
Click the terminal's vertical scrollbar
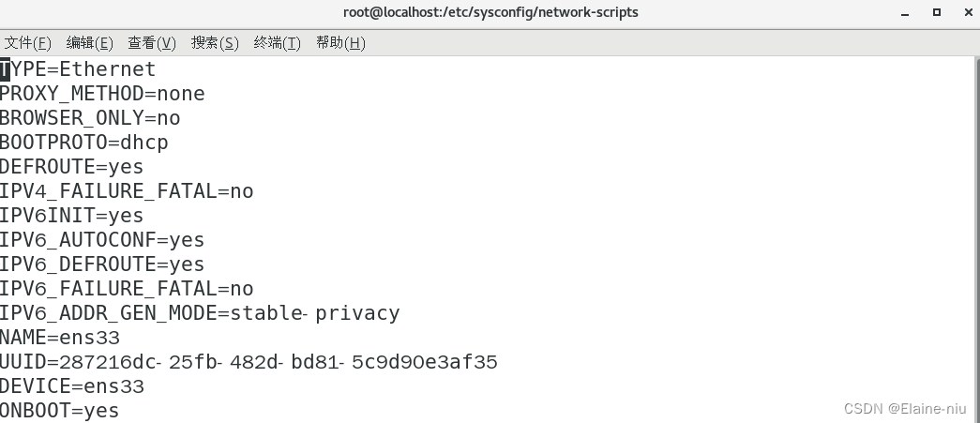click(x=975, y=234)
